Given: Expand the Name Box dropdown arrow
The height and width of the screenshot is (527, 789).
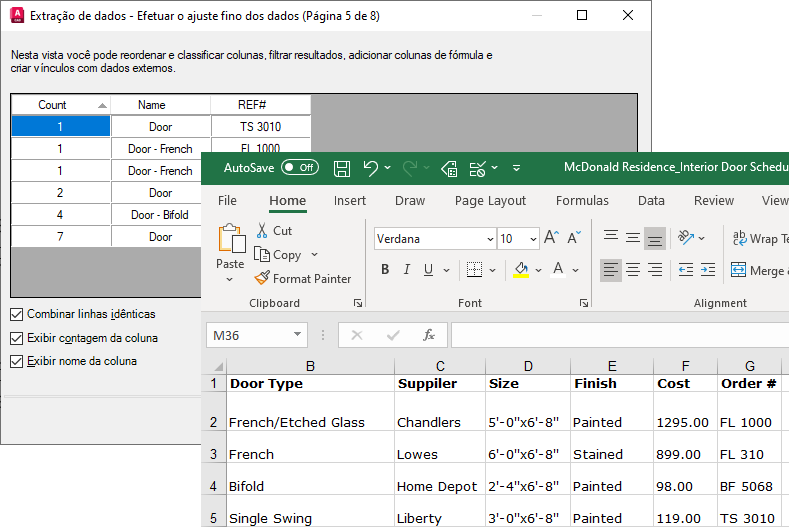Looking at the screenshot, I should 297,336.
